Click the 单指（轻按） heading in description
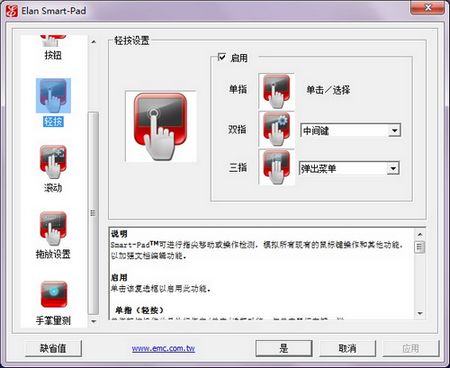Image resolution: width=450 pixels, height=368 pixels. tap(139, 310)
